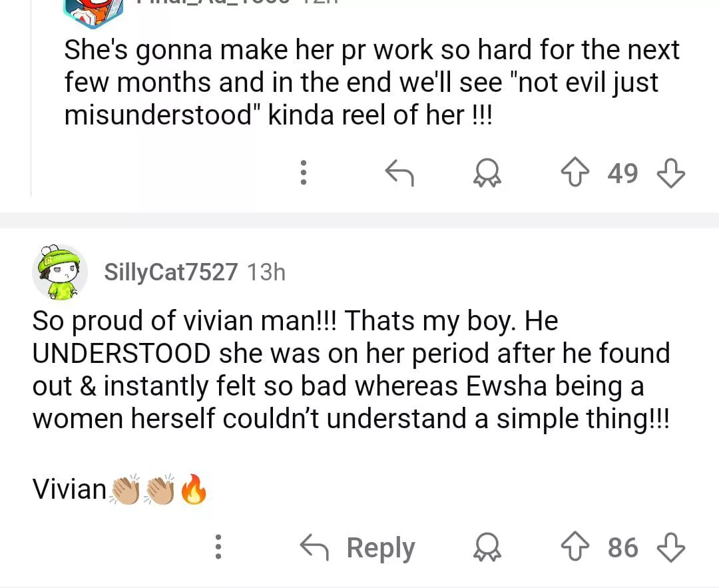
Task: Downvote the comment with 49 votes
Action: (x=670, y=174)
